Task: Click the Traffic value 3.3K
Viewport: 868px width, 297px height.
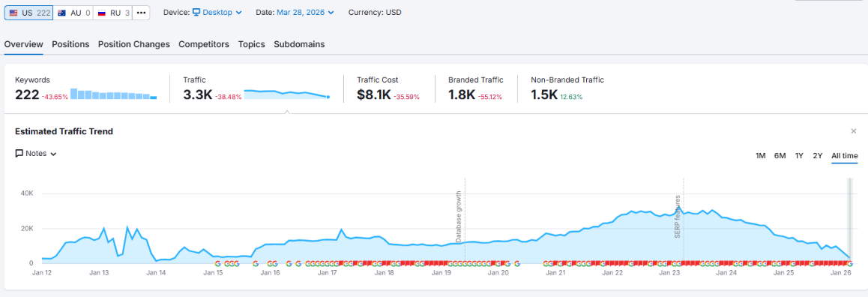Action: tap(198, 94)
